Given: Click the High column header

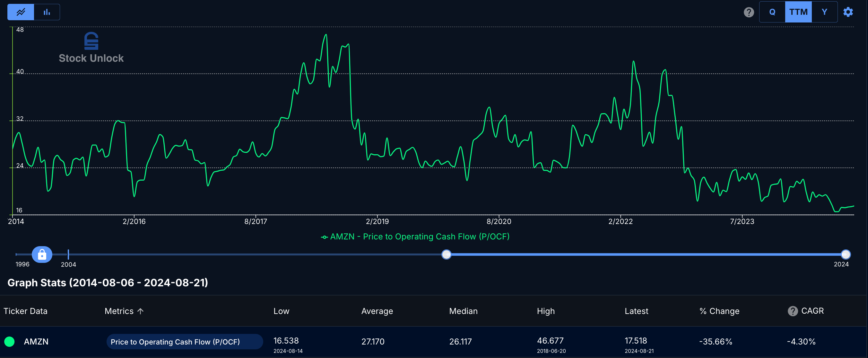Looking at the screenshot, I should coord(545,311).
